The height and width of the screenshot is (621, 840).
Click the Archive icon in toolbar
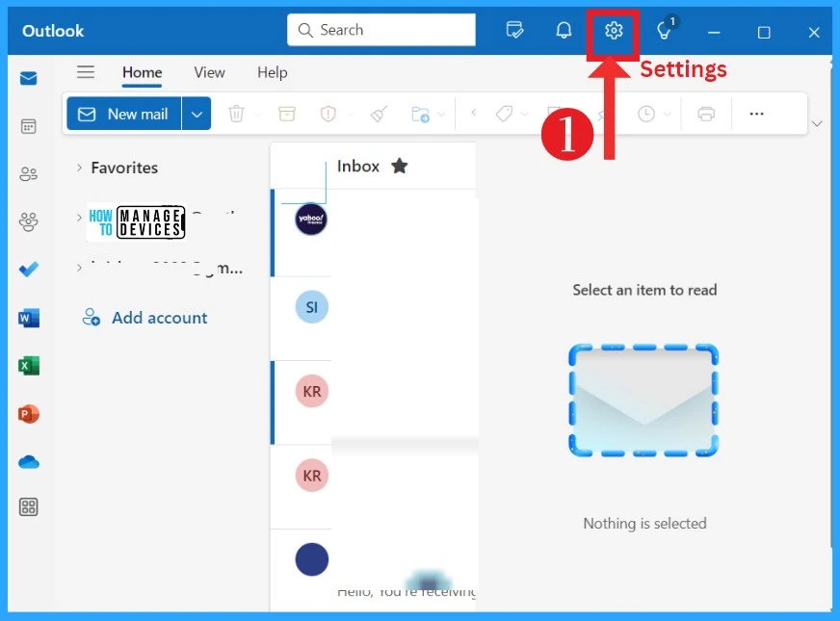point(287,114)
